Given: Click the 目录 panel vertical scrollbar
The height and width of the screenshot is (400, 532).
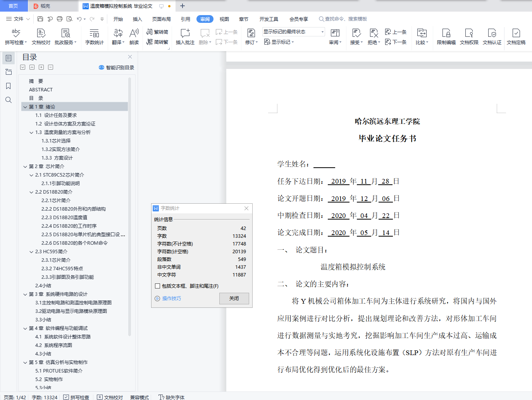Looking at the screenshot, I should 129,207.
